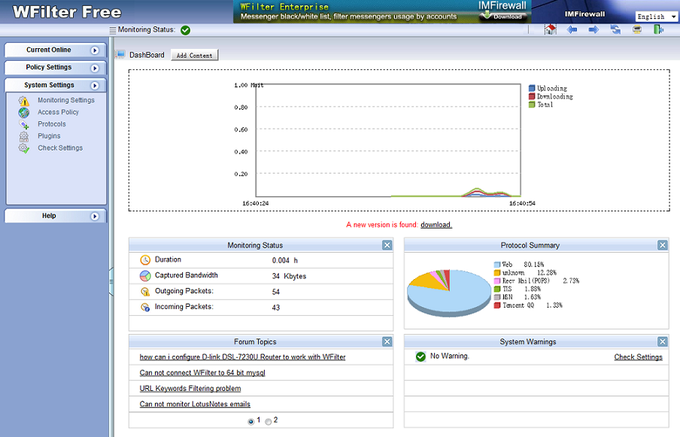The image size is (680, 437).
Task: Open the Help section
Action: [55, 216]
